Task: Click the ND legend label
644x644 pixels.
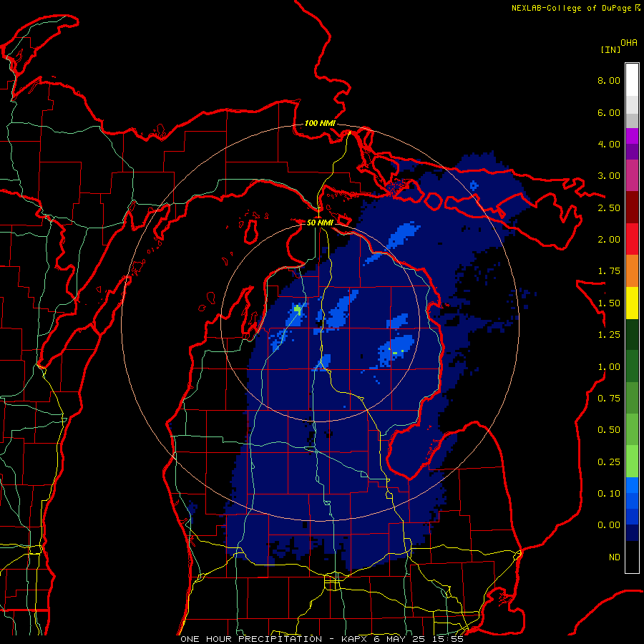Action: [615, 557]
